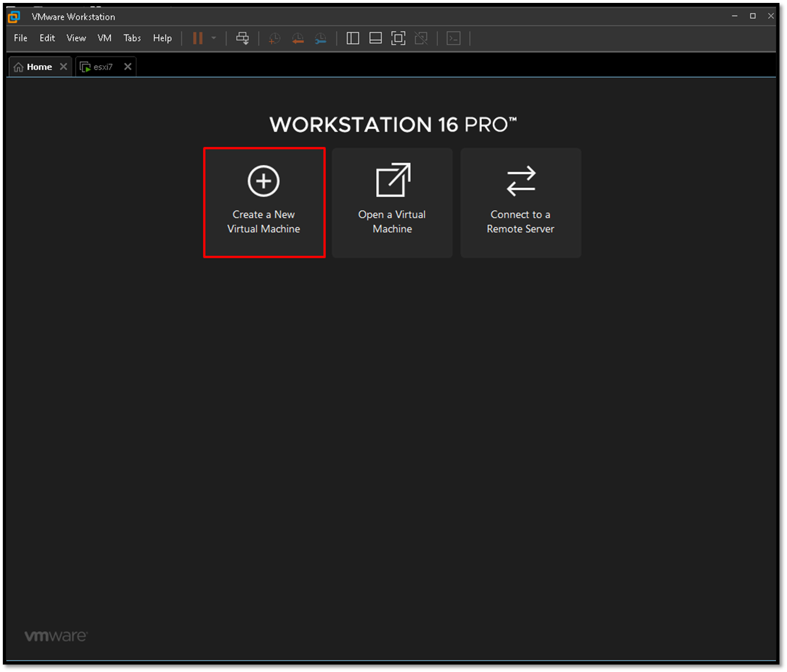This screenshot has height=672, width=787.
Task: Open the VM menu
Action: coord(104,38)
